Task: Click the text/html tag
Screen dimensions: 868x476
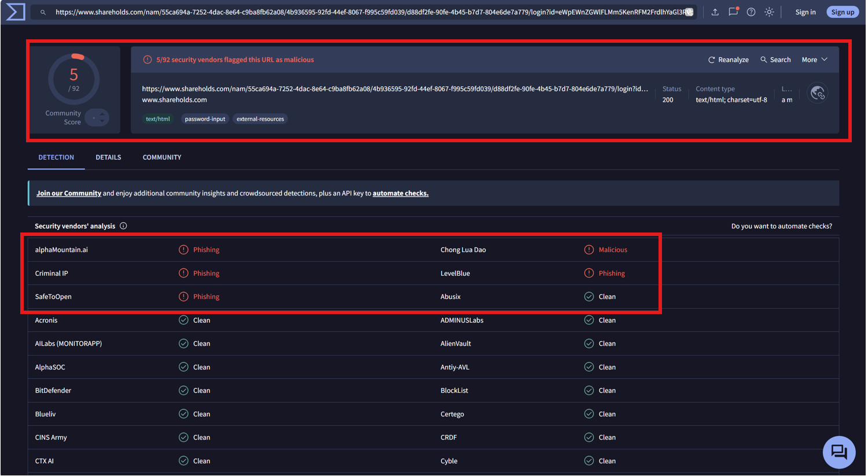Action: coord(158,119)
